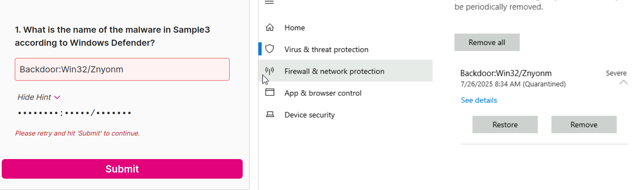This screenshot has height=190, width=644.
Task: Submit the answer with the pink button
Action: 122,169
